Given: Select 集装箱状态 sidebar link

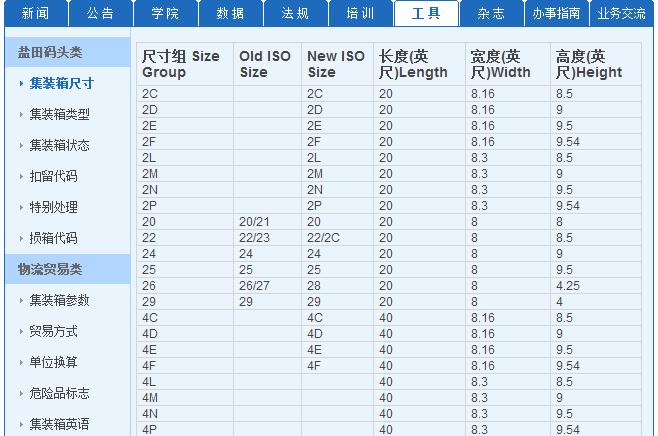Looking at the screenshot, I should 59,145.
